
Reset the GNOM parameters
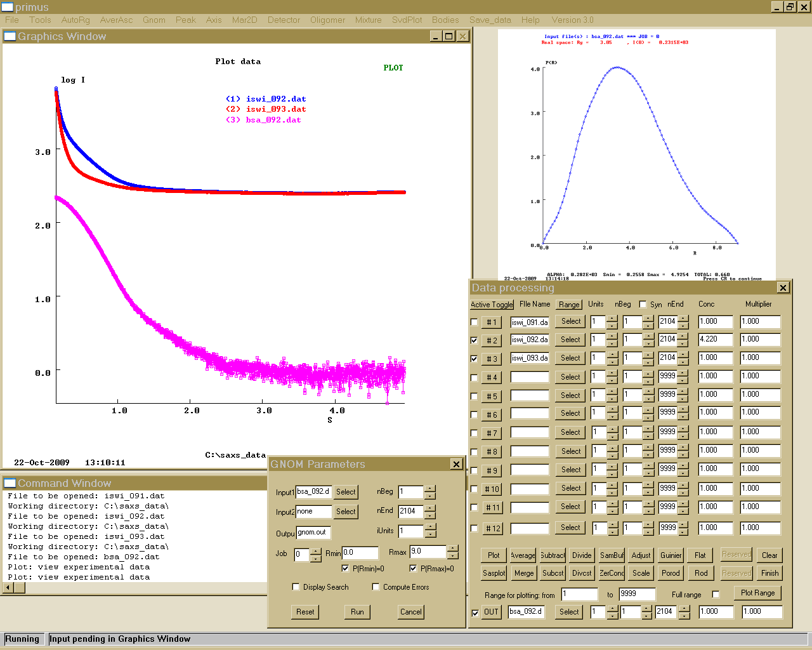point(305,612)
